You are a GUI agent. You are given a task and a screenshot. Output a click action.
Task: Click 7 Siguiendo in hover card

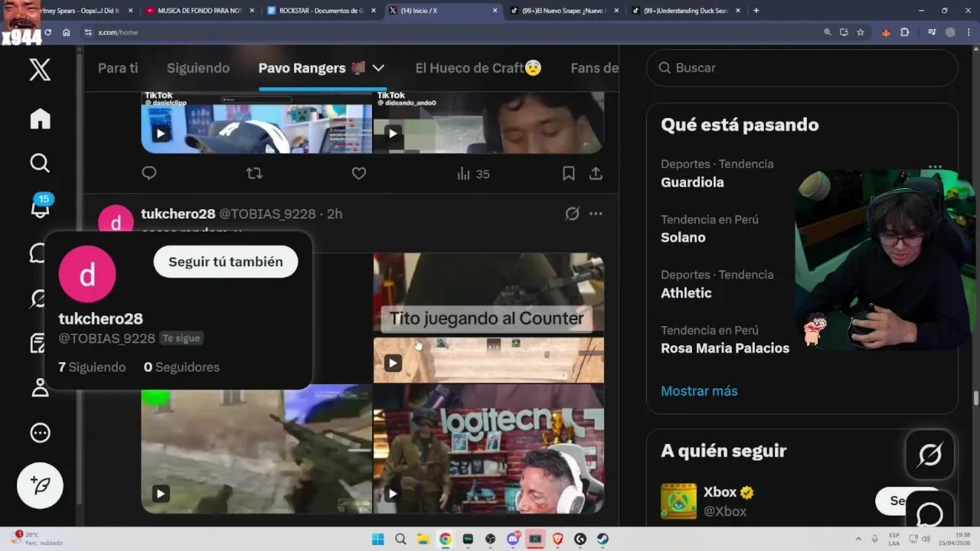pyautogui.click(x=92, y=367)
